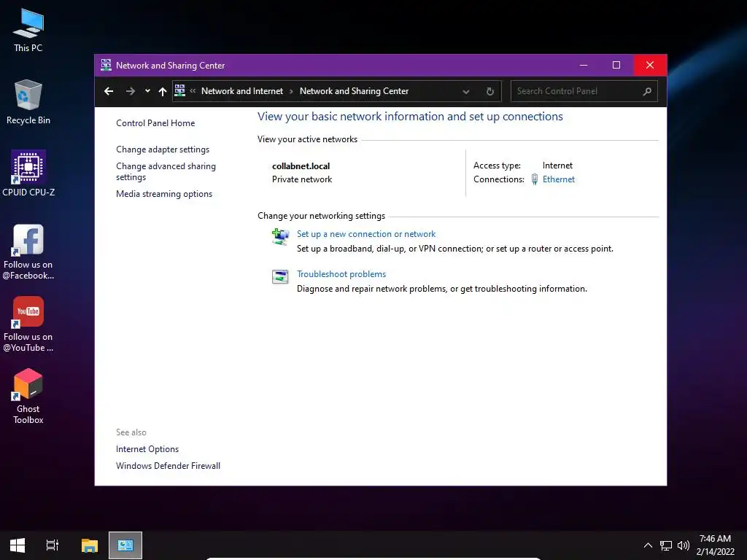Click Set up a new connection or network
This screenshot has width=747, height=560.
point(366,234)
